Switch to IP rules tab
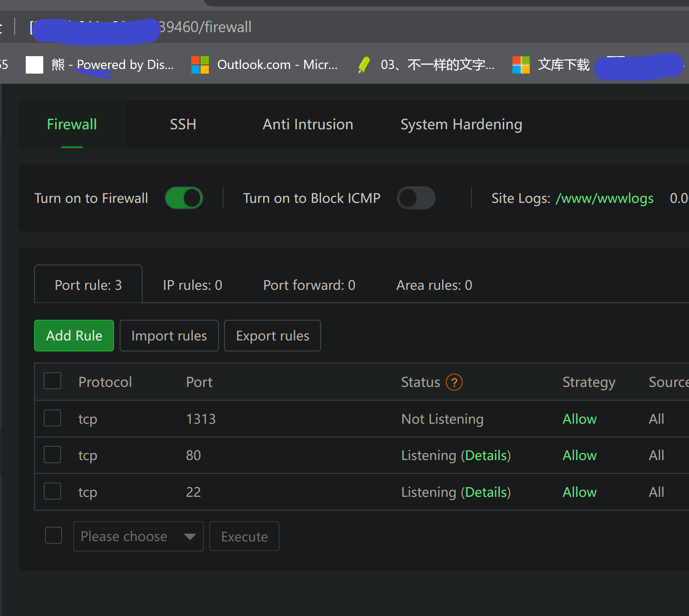Image resolution: width=689 pixels, height=616 pixels. click(x=192, y=285)
